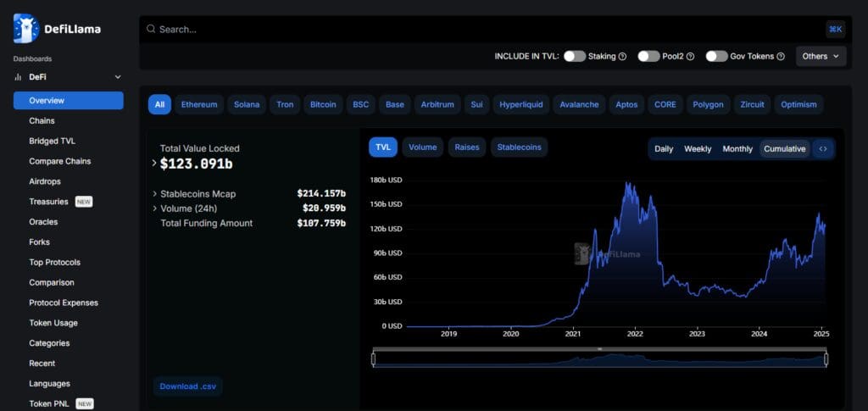The height and width of the screenshot is (411, 868).
Task: Open the Pool2 help question icon
Action: tap(690, 57)
